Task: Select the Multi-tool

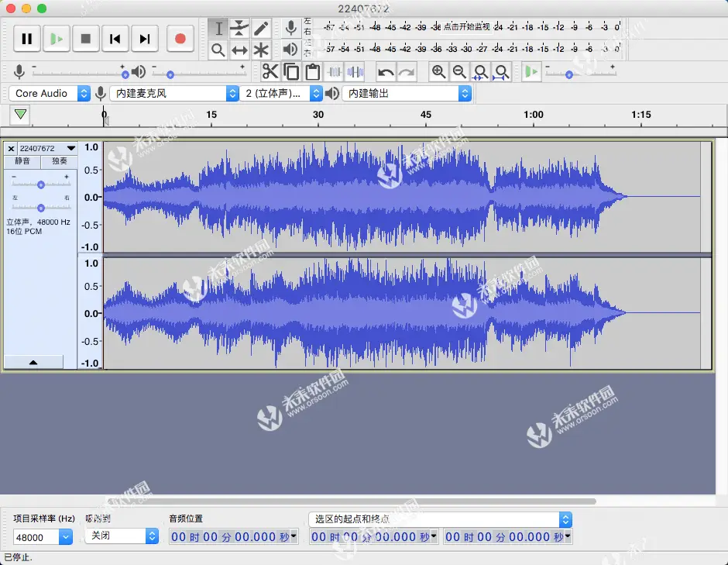Action: 260,50
